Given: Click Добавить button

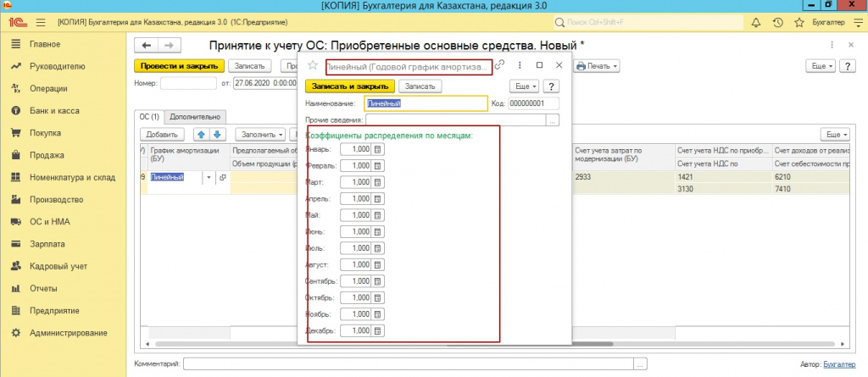Looking at the screenshot, I should [162, 135].
